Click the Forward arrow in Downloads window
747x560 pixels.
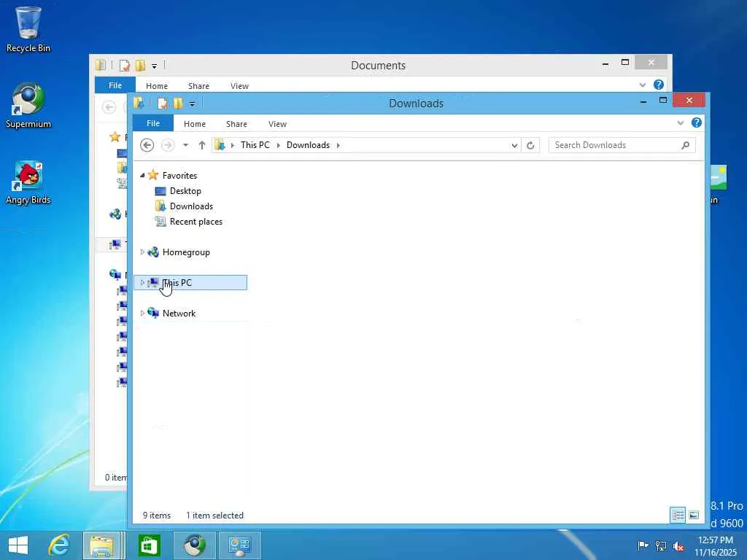(x=168, y=145)
